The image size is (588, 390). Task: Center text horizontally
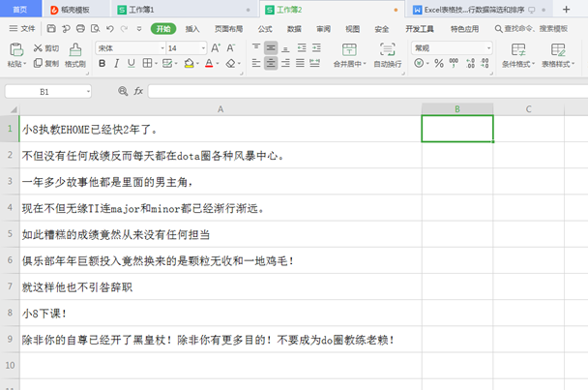coord(271,63)
